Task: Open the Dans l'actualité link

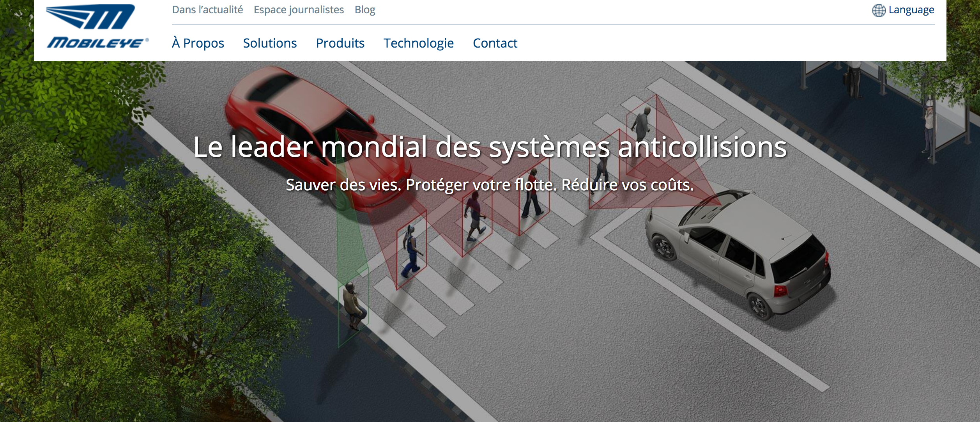Action: (x=207, y=10)
